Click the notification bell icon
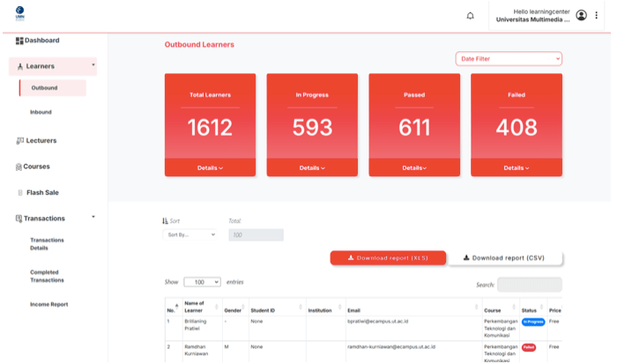Viewport: 617px width, 364px height. coord(470,16)
